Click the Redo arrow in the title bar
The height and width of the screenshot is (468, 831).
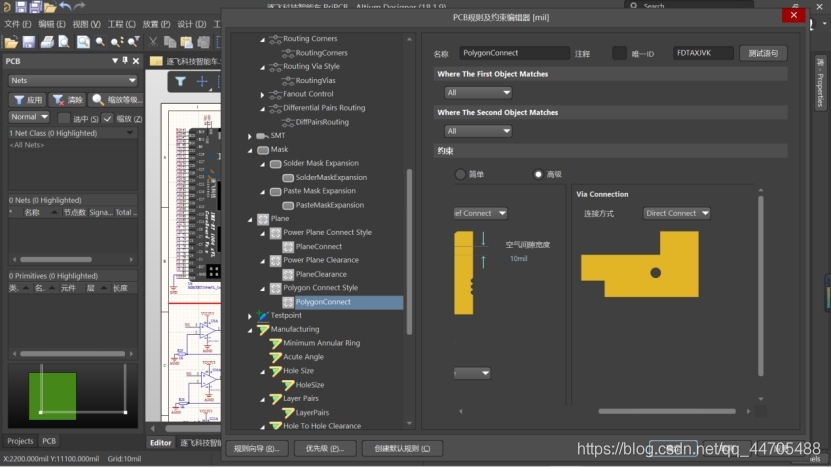79,6
